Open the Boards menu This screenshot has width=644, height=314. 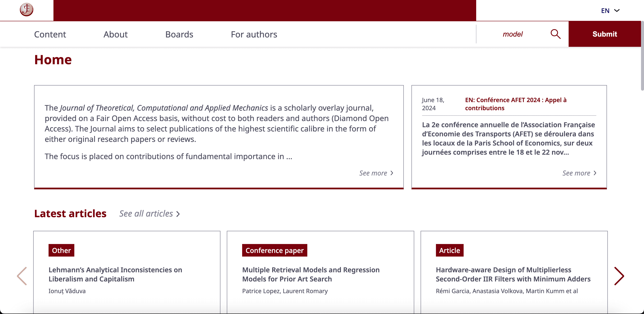(x=179, y=34)
